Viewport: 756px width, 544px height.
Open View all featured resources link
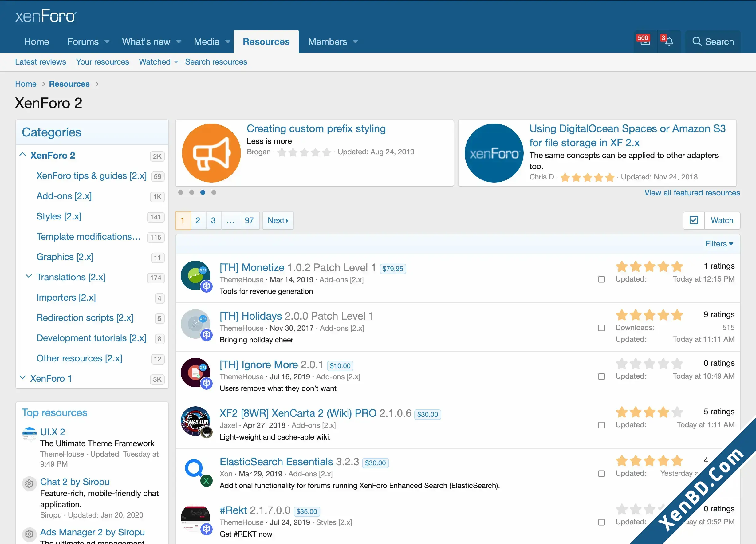coord(692,193)
